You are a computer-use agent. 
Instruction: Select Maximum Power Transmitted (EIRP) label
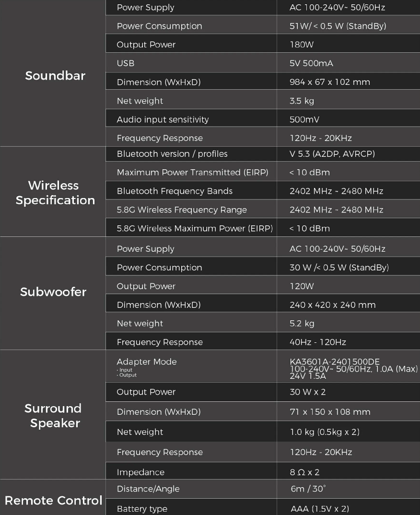click(x=192, y=172)
